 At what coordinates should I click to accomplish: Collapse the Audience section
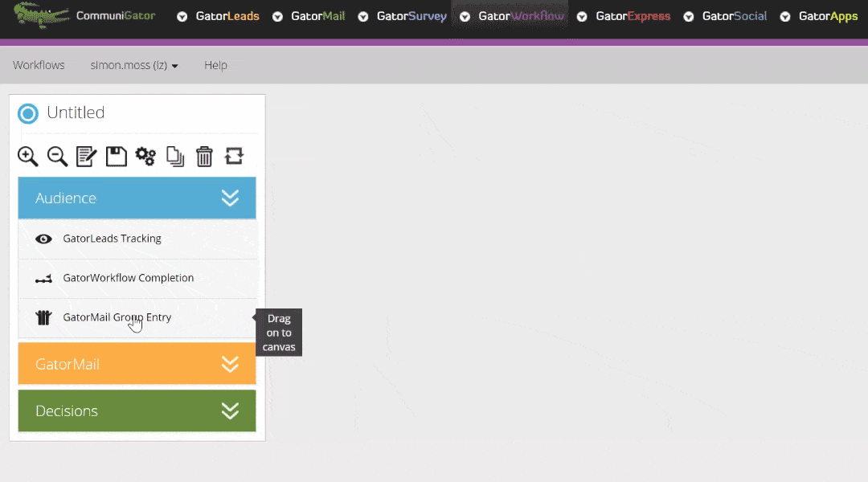click(x=230, y=198)
